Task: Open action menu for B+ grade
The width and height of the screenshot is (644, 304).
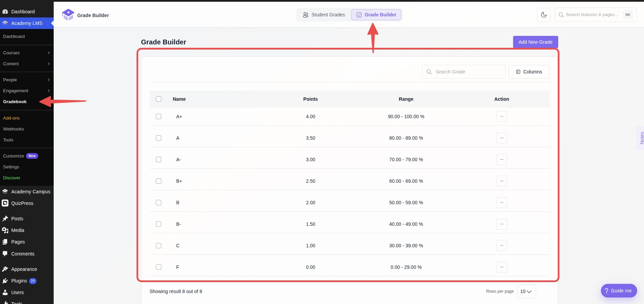Action: point(501,181)
